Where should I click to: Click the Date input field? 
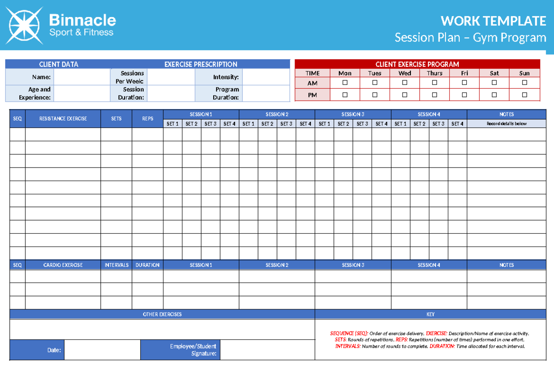pos(102,350)
